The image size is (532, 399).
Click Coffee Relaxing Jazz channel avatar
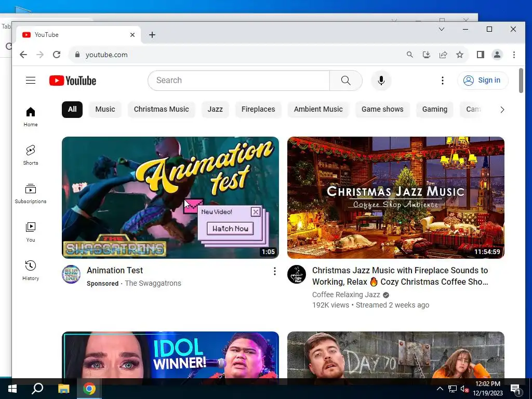click(x=297, y=274)
